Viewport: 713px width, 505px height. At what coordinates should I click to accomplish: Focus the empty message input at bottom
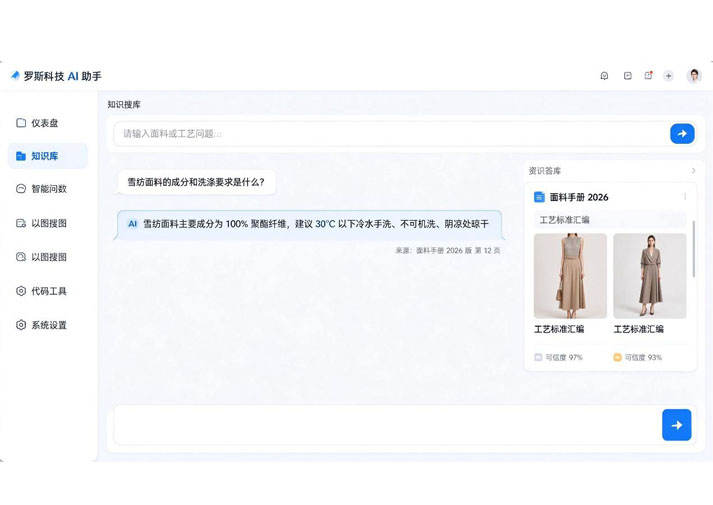(387, 425)
